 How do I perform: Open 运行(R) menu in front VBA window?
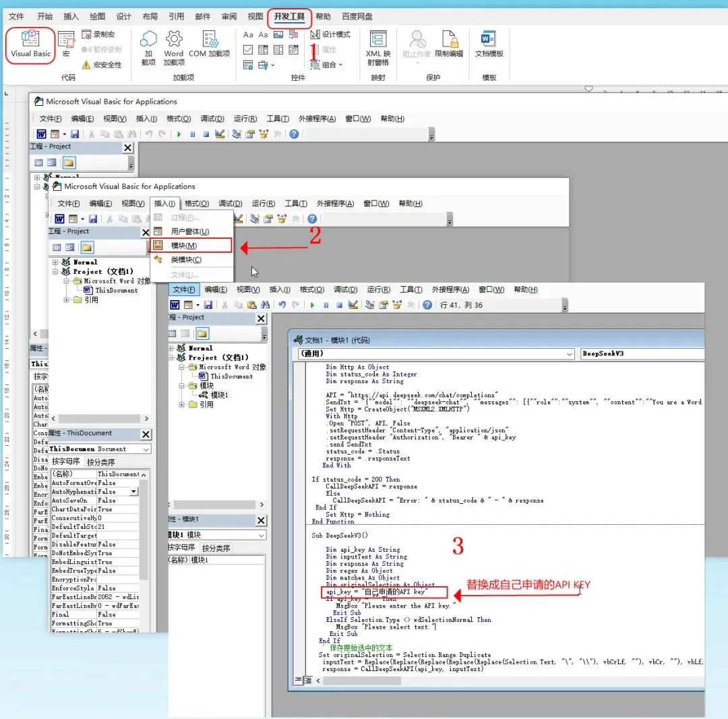click(x=378, y=289)
